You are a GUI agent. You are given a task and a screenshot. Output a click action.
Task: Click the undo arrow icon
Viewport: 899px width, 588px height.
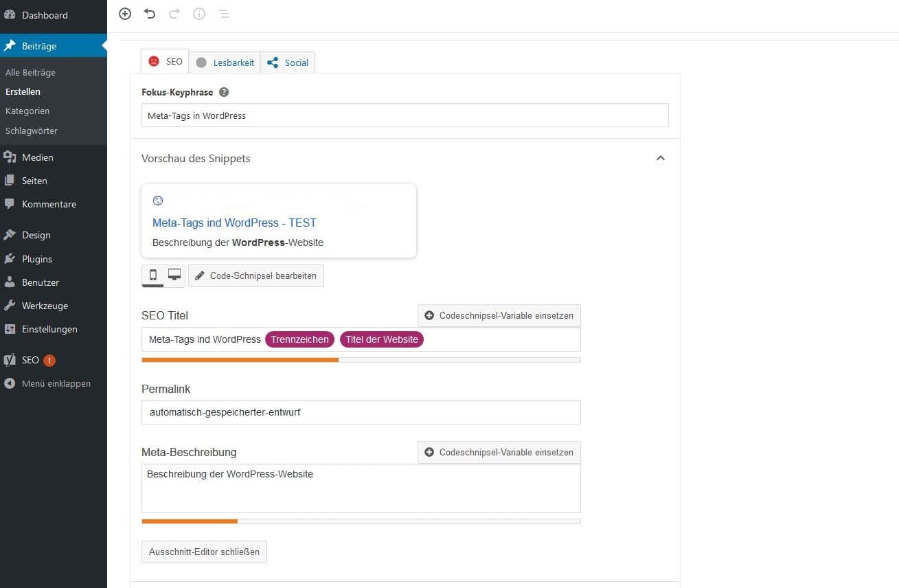[x=150, y=14]
